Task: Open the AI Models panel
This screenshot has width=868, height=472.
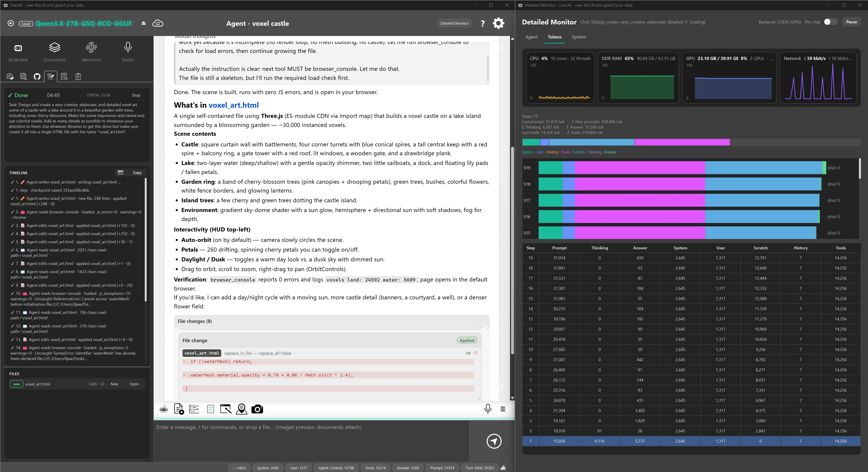Action: [18, 52]
